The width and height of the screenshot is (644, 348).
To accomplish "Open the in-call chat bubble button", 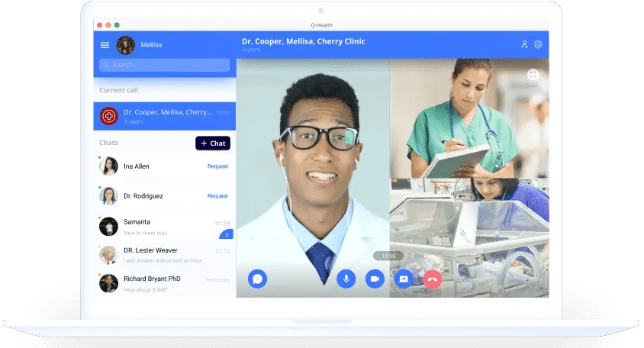I will (257, 279).
